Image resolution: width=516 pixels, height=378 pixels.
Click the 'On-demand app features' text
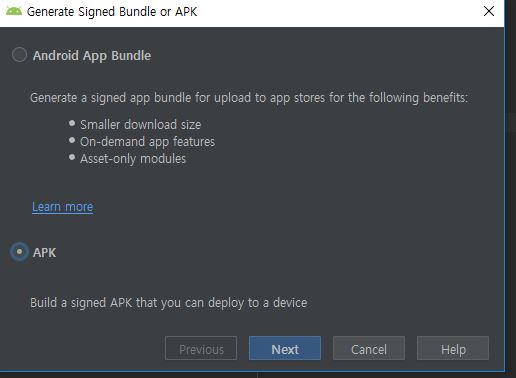point(147,142)
